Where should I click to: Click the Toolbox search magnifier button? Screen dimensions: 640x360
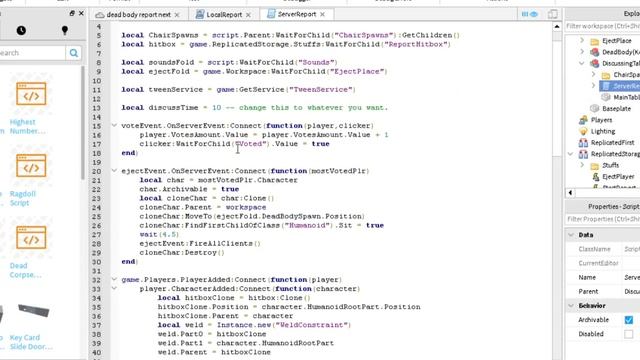tap(73, 53)
